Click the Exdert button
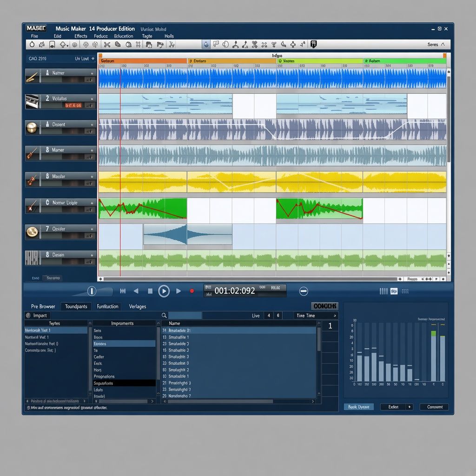The width and height of the screenshot is (476, 476). 393,407
